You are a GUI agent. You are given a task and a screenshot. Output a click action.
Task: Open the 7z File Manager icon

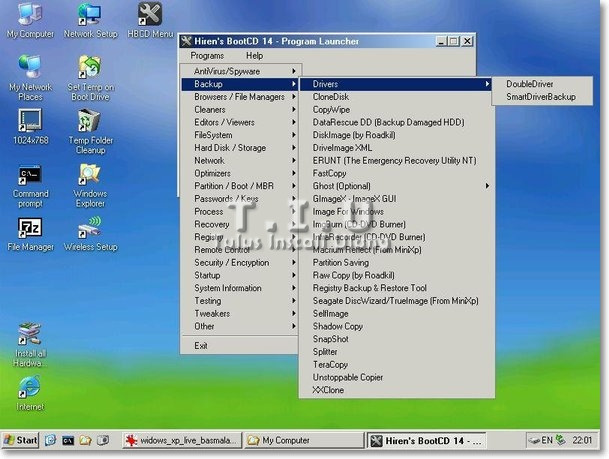[x=30, y=234]
